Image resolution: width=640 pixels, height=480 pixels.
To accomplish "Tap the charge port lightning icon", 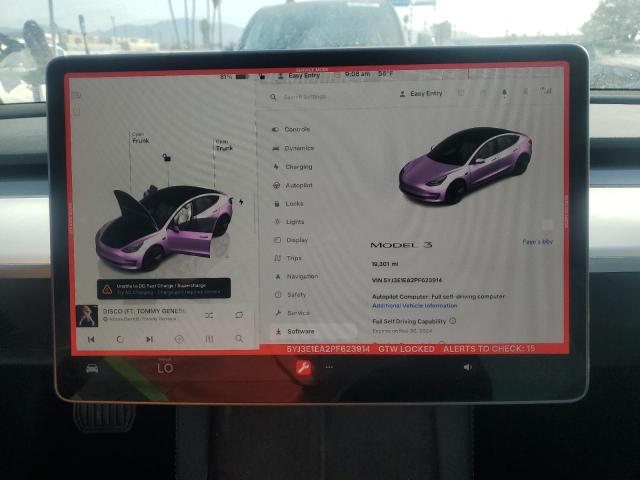I will pyautogui.click(x=241, y=202).
